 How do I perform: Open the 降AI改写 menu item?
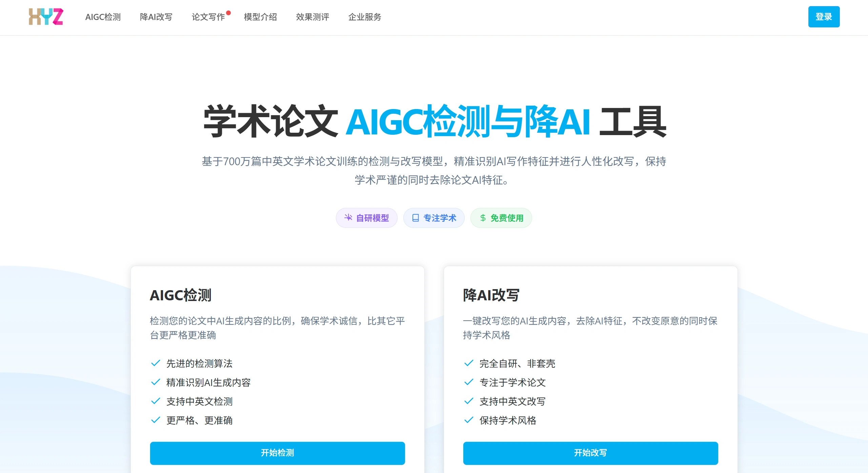tap(156, 17)
